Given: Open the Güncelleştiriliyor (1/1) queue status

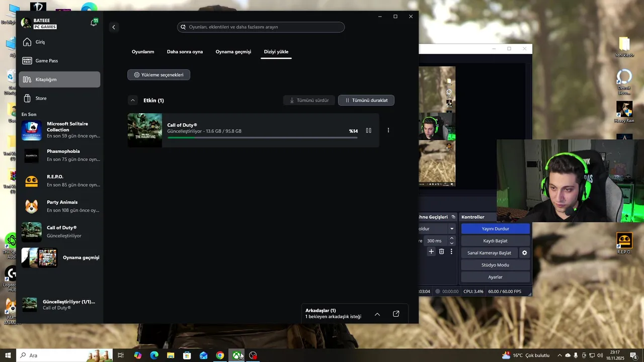Looking at the screenshot, I should 59,305.
